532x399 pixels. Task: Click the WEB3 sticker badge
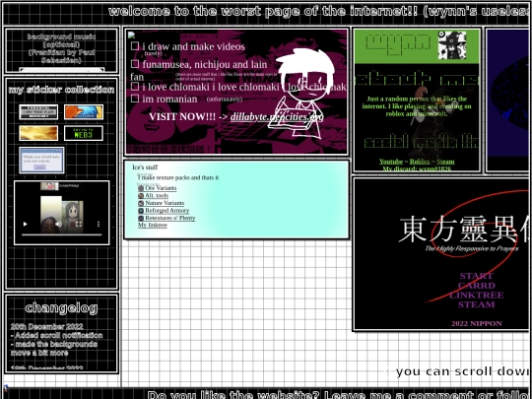(x=84, y=133)
